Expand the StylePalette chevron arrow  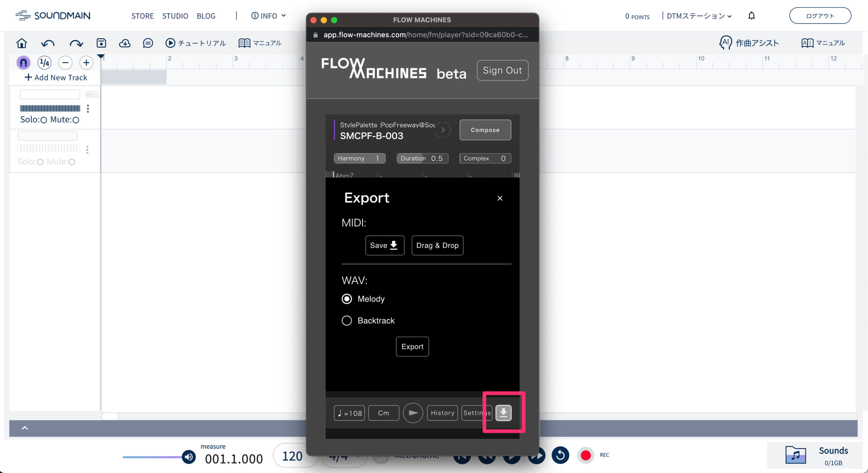[442, 130]
